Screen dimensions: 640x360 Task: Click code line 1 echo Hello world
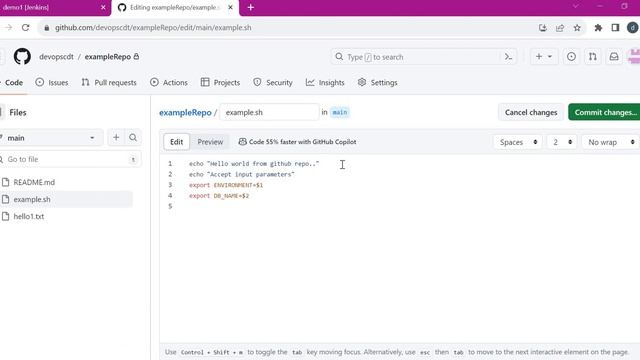(x=254, y=164)
